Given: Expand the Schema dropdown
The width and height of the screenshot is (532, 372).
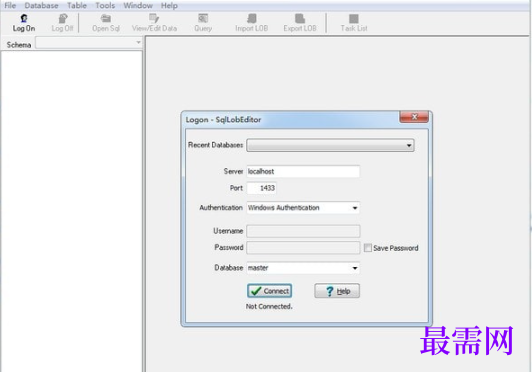Looking at the screenshot, I should (x=89, y=43).
